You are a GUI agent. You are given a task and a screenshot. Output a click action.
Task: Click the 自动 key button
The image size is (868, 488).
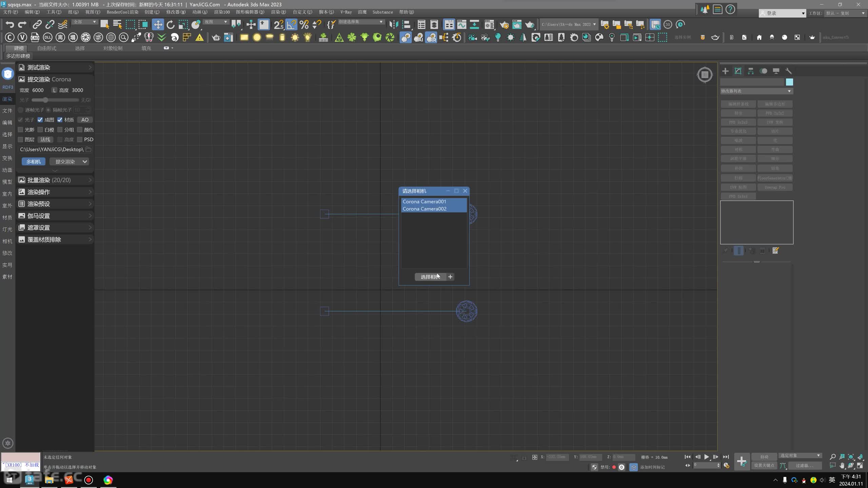pos(764,456)
